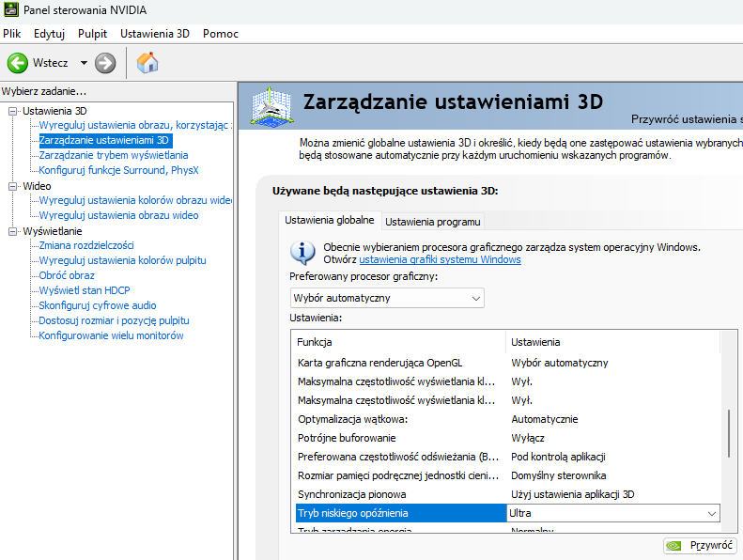Select Zmiana rozdzielczości tree item

pyautogui.click(x=86, y=245)
